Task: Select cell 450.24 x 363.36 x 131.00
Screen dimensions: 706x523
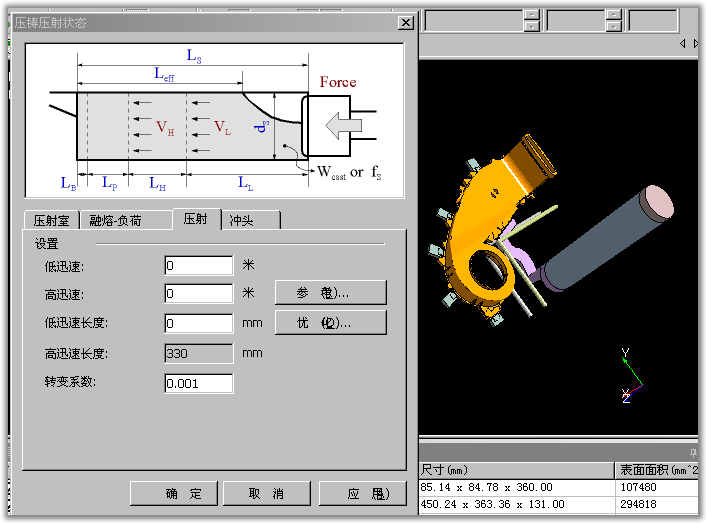Action: pos(517,505)
